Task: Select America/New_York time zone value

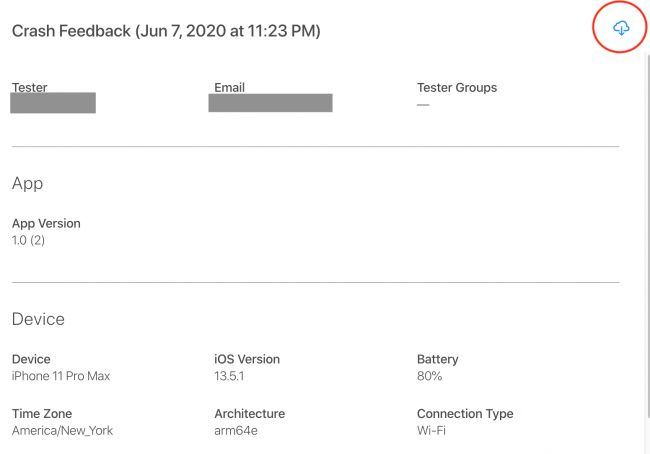Action: (x=62, y=431)
